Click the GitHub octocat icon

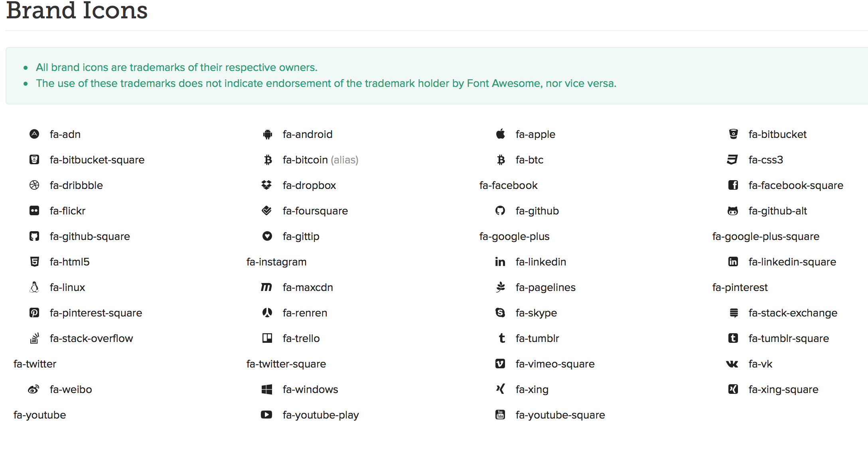pos(500,210)
